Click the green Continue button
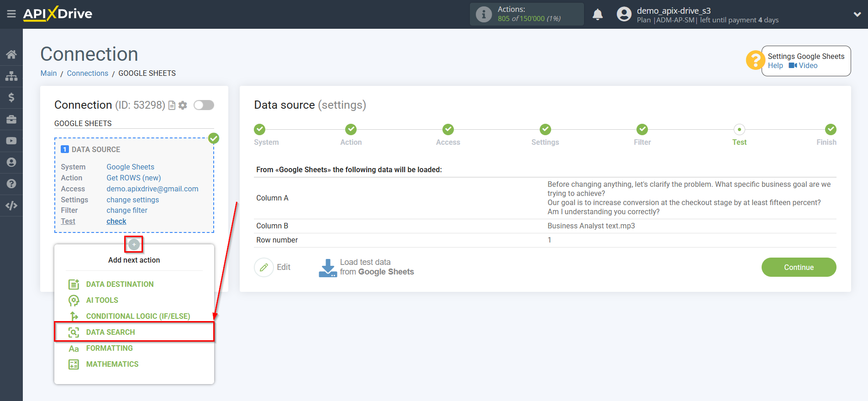 [x=799, y=267]
